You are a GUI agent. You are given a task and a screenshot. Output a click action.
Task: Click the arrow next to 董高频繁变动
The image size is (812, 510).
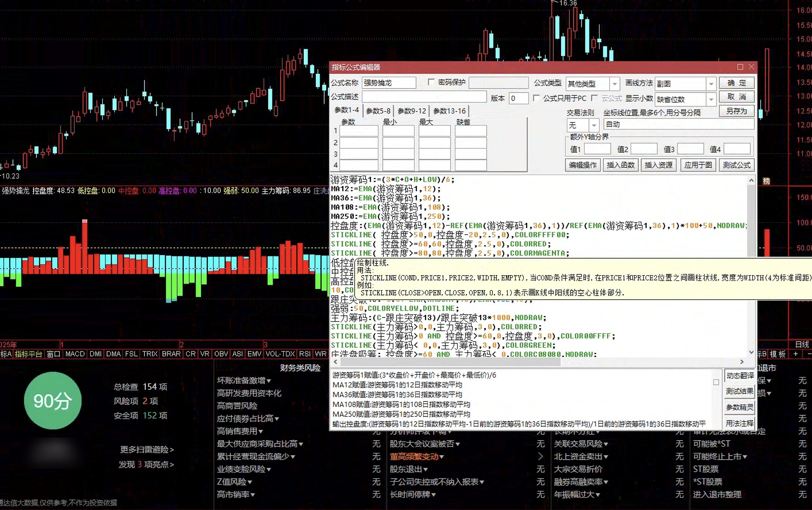pyautogui.click(x=540, y=457)
